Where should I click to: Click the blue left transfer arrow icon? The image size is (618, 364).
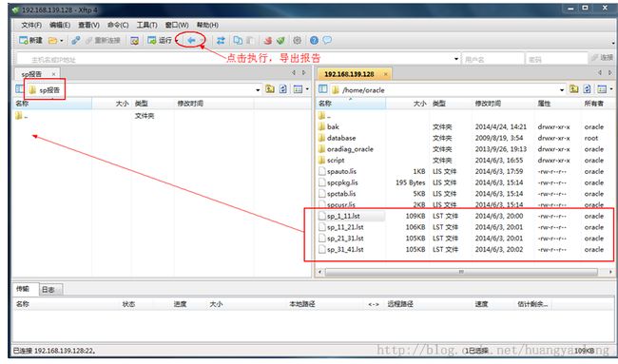pos(191,40)
